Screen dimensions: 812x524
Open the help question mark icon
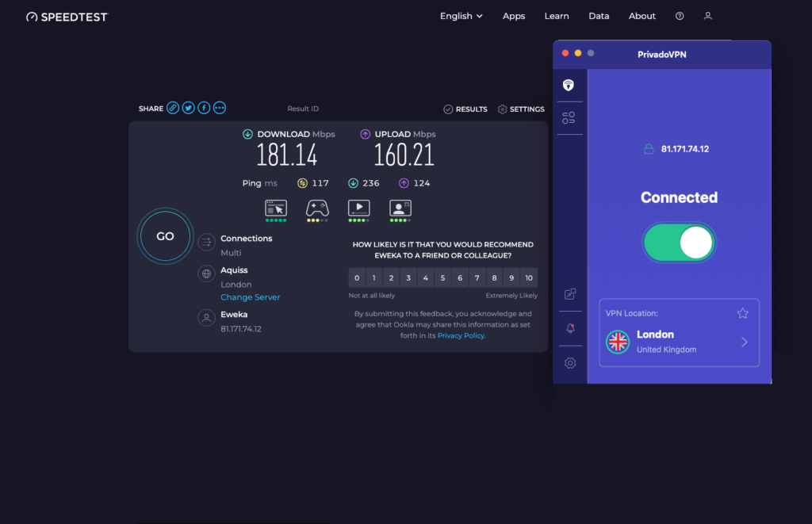click(680, 16)
